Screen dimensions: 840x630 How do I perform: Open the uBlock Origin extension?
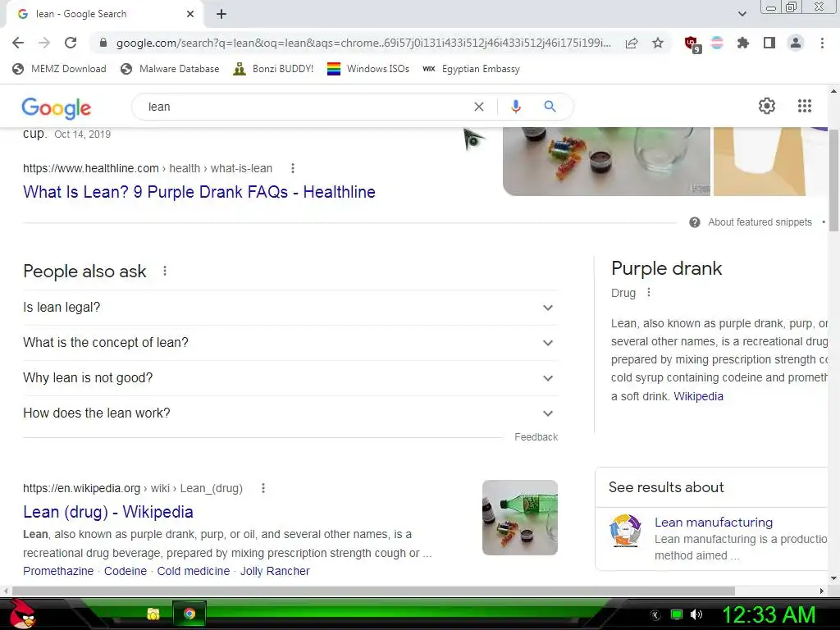(x=692, y=44)
